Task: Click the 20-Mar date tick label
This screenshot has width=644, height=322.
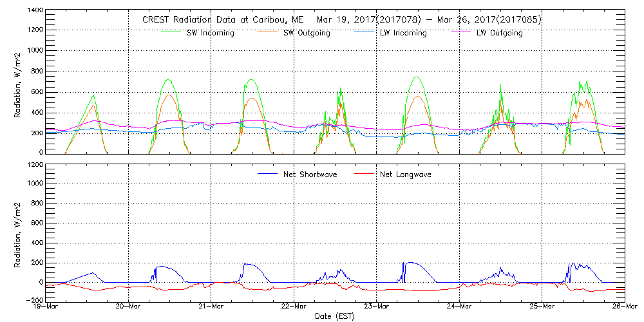Action: click(x=128, y=306)
